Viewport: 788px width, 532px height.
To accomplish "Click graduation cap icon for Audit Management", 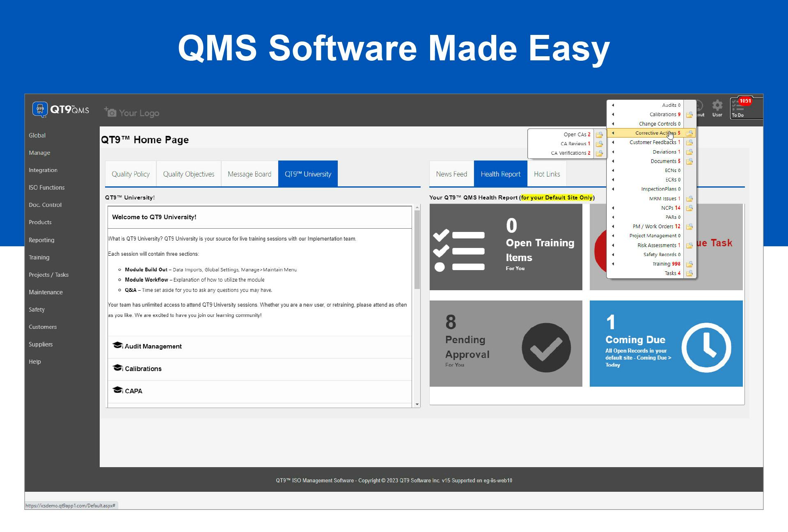I will [117, 345].
